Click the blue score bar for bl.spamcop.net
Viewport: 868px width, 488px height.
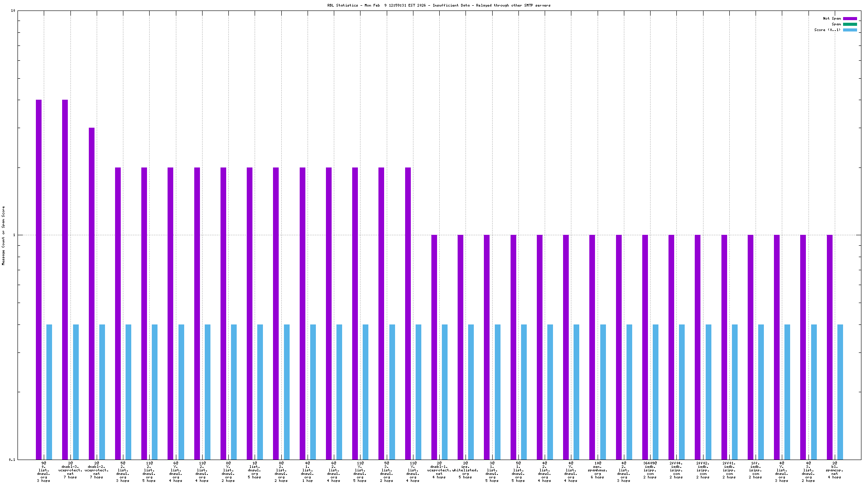coord(840,392)
